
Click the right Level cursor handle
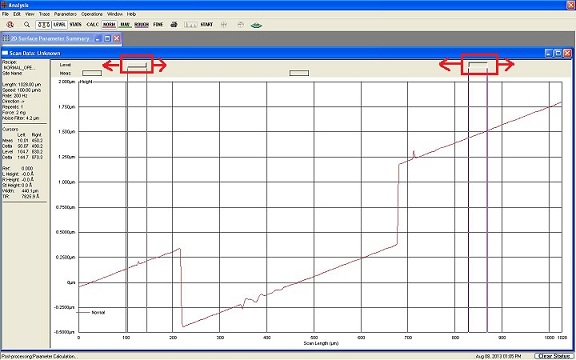478,65
